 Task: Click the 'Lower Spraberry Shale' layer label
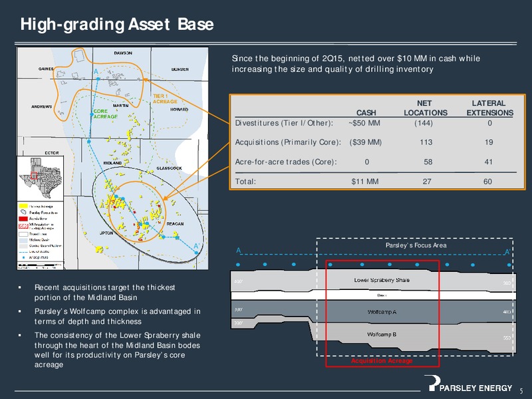(x=382, y=280)
